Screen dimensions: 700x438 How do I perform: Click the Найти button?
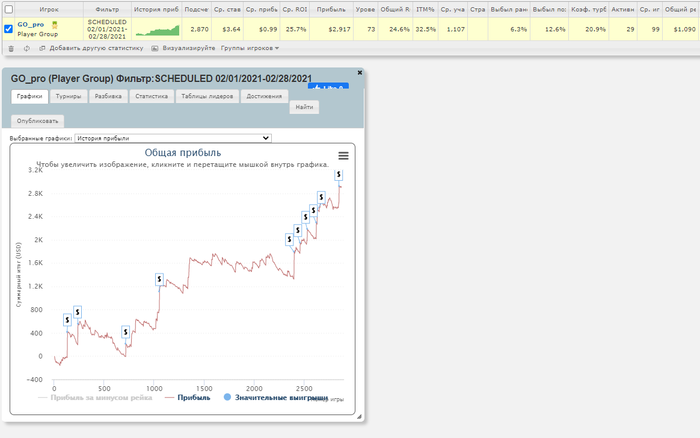point(304,107)
